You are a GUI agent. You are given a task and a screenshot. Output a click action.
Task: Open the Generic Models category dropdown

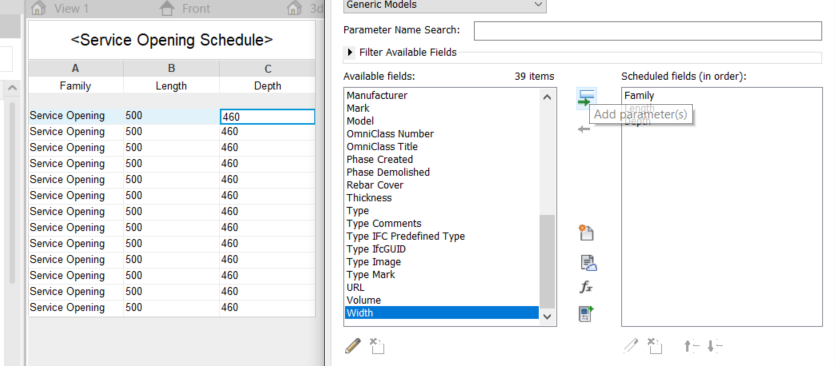[445, 5]
